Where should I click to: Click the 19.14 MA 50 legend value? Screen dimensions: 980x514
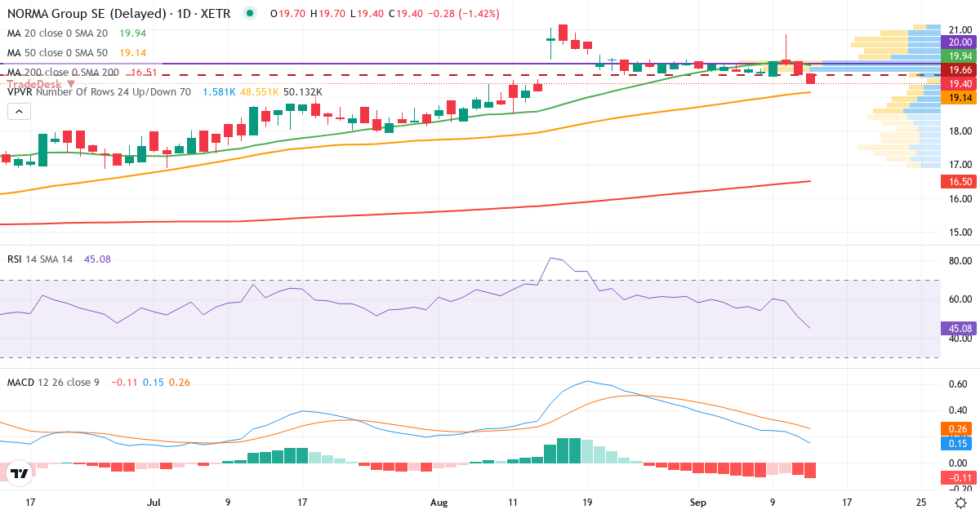[132, 53]
